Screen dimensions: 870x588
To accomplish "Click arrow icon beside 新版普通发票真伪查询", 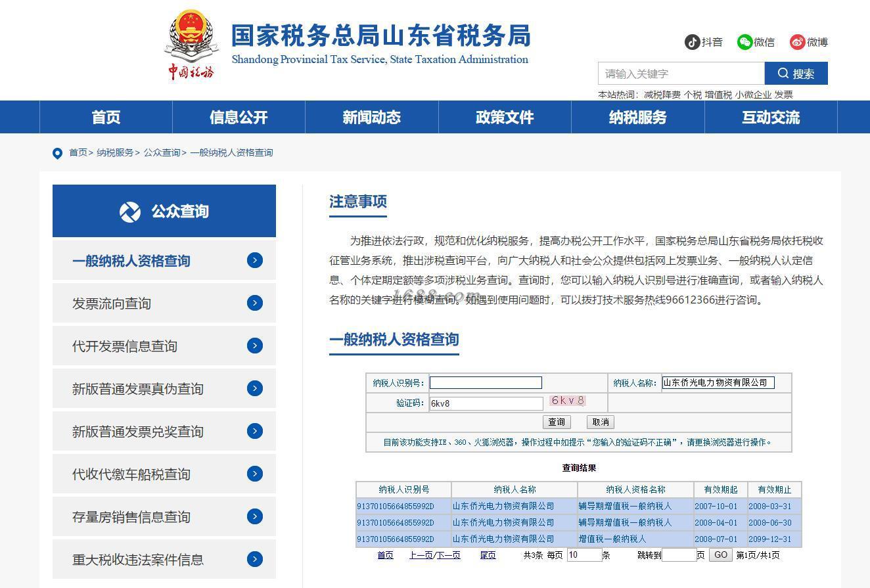I will [x=255, y=388].
